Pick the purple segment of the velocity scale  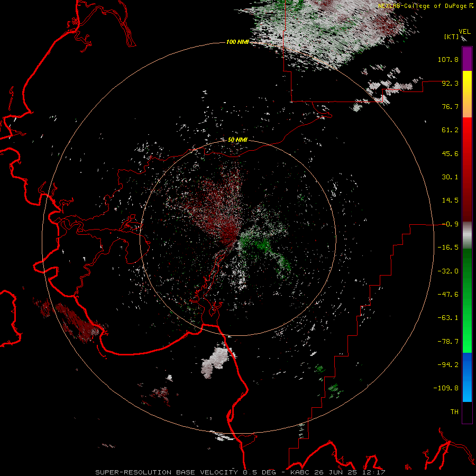pos(467,59)
